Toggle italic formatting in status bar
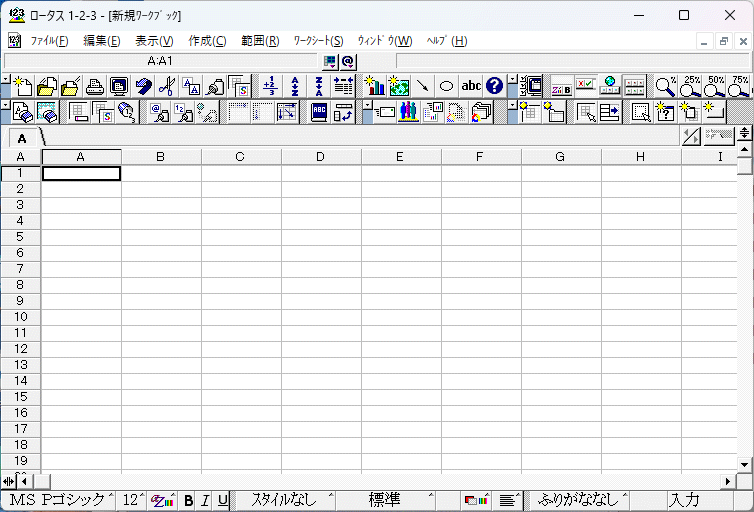The image size is (754, 512). pos(205,500)
